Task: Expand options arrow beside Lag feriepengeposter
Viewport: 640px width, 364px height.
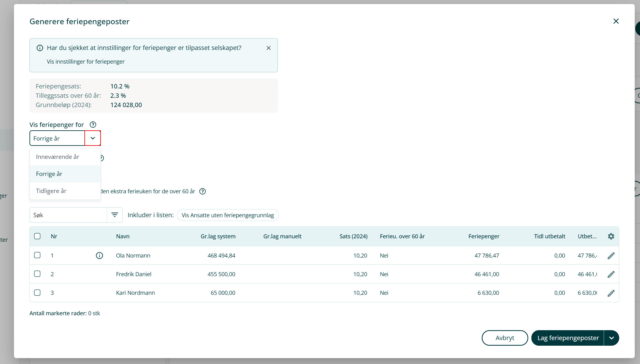Action: (x=611, y=338)
